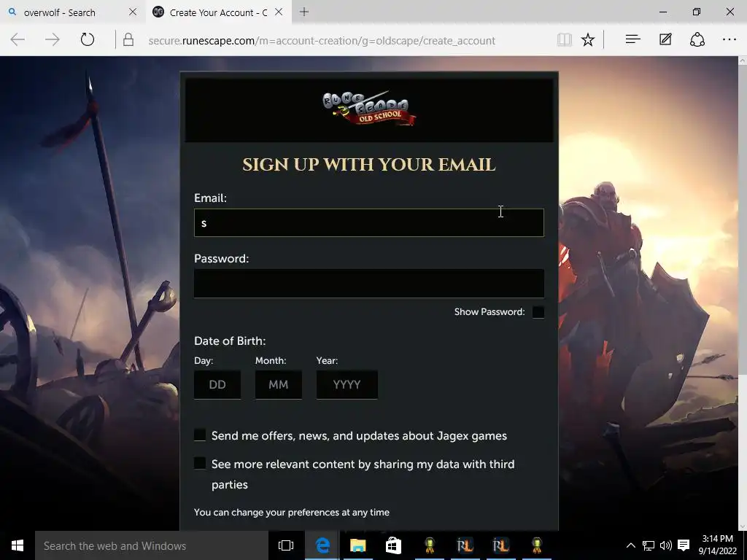Close the Create Your Account tab
This screenshot has height=560, width=747.
point(279,12)
